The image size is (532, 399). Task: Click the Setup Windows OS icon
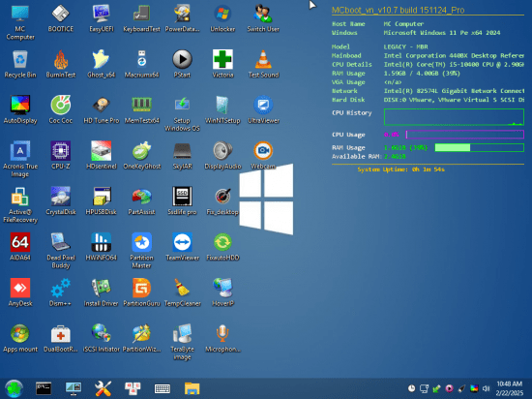tap(182, 113)
